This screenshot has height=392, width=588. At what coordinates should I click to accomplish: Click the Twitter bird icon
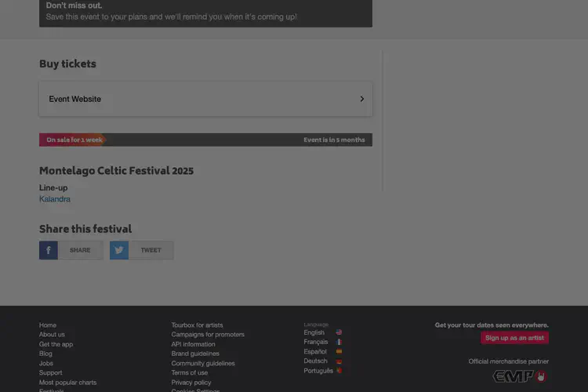(119, 250)
